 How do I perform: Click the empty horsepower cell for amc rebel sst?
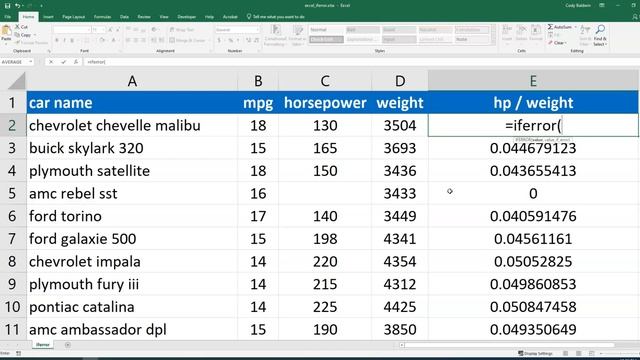[325, 193]
